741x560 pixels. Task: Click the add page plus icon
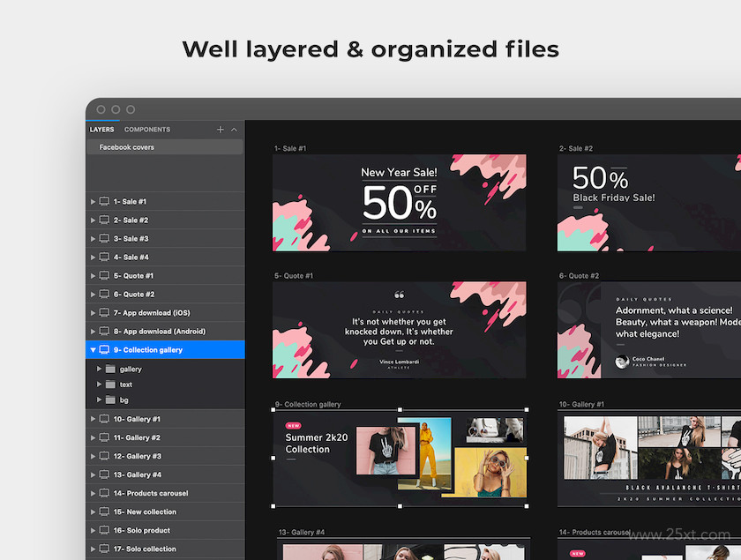coord(221,130)
